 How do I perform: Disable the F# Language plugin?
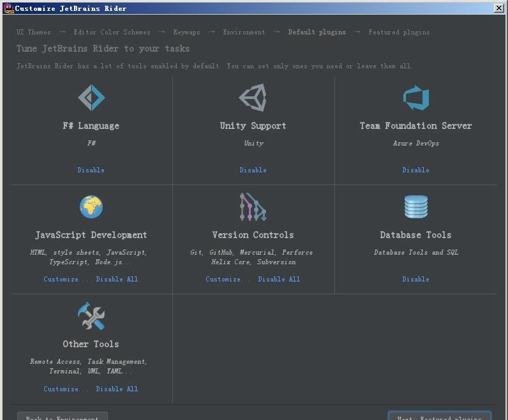point(91,170)
